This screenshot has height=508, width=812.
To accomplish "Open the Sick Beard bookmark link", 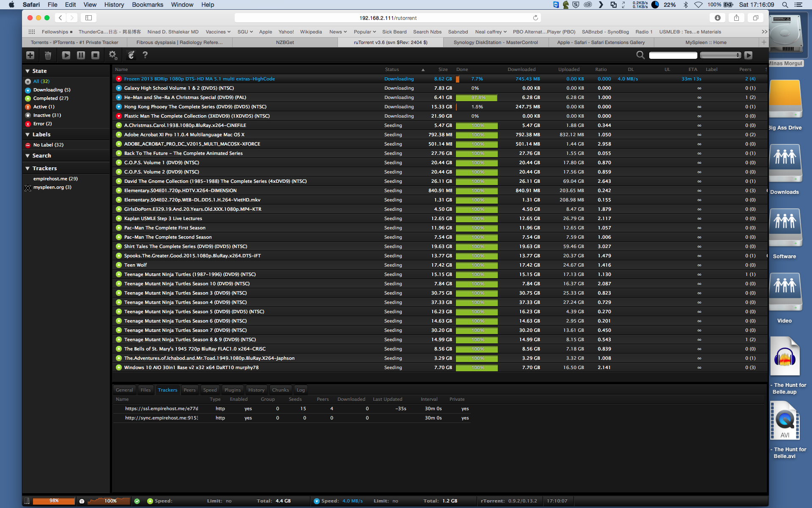I will [394, 32].
